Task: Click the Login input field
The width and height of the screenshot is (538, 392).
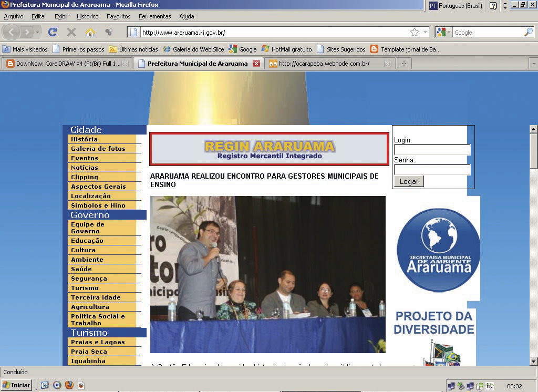Action: tap(432, 150)
